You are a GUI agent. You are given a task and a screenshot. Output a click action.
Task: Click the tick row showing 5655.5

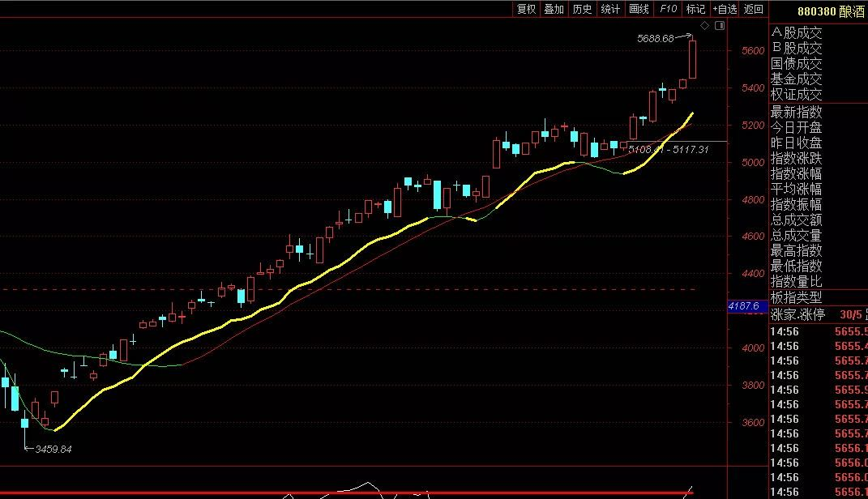819,331
